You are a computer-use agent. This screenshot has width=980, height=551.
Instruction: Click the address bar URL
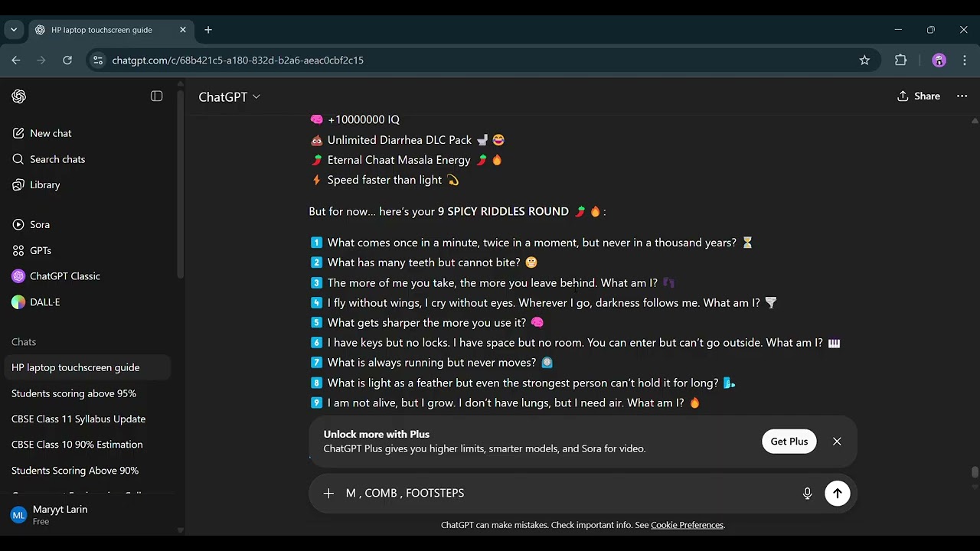[x=237, y=60]
